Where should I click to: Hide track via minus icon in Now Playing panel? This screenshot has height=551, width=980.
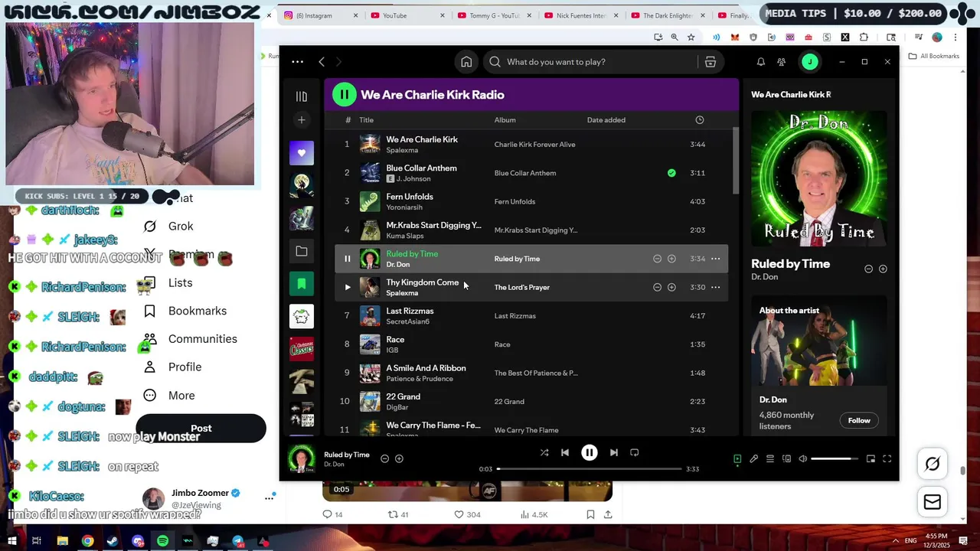click(868, 269)
